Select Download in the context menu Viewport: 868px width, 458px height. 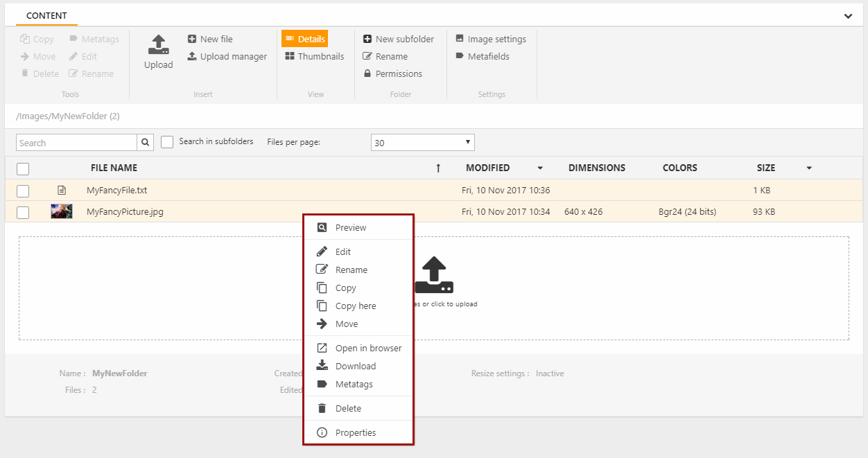click(x=355, y=366)
